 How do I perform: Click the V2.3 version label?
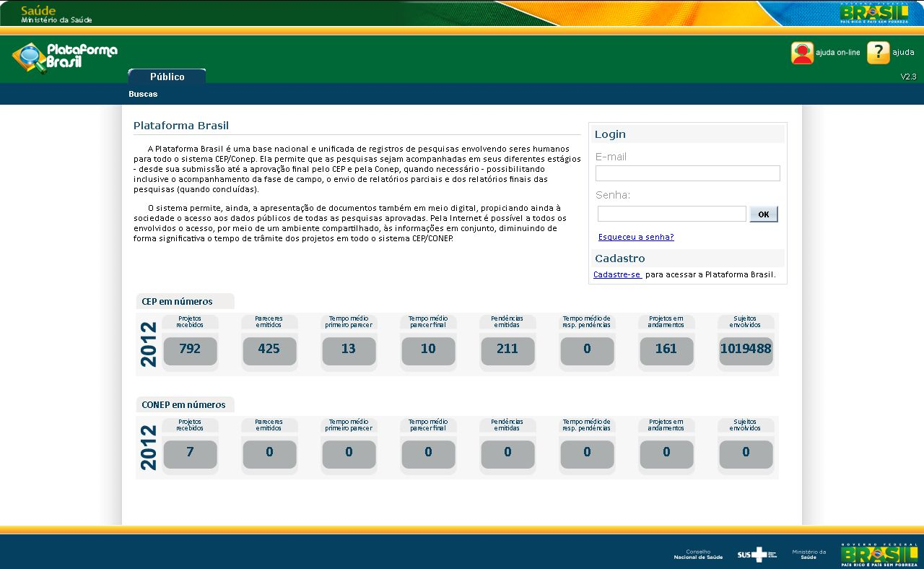[x=908, y=77]
